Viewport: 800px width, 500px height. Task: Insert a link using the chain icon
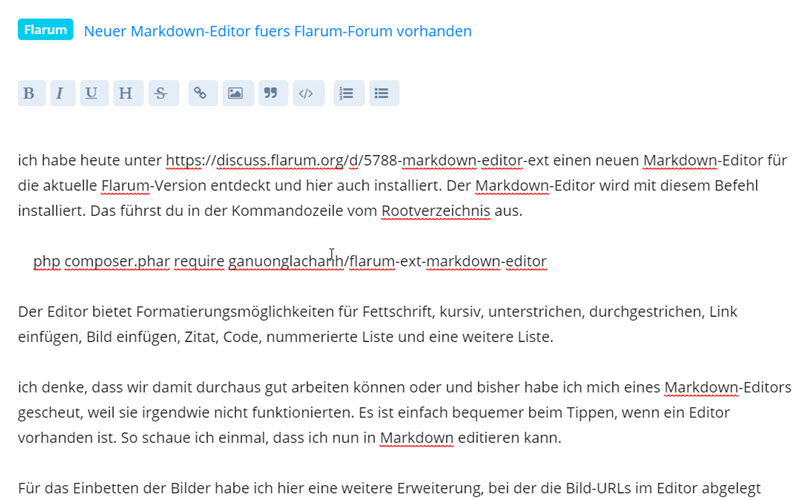click(x=203, y=93)
